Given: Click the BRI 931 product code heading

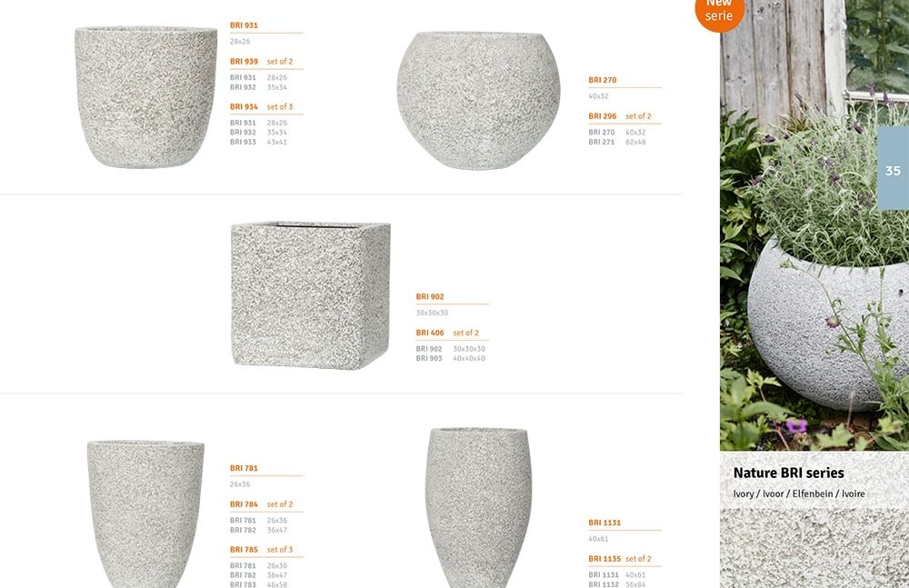Looking at the screenshot, I should tap(244, 25).
